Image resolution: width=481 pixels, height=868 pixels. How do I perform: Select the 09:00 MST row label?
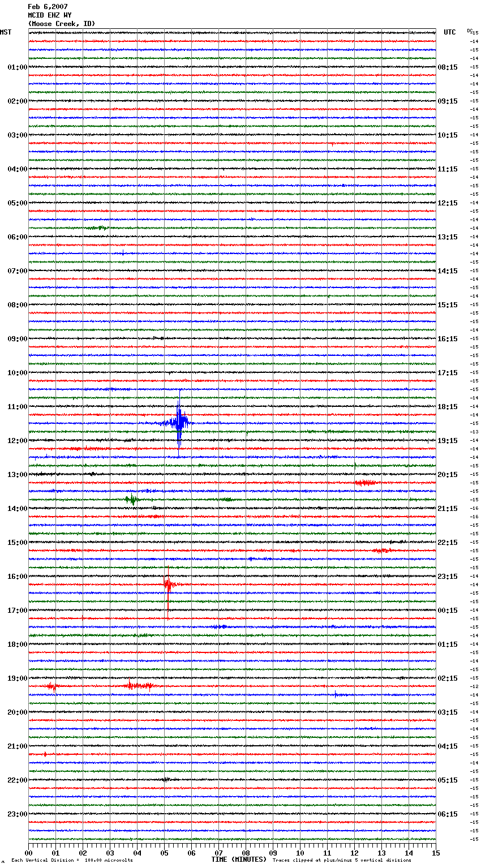pos(18,339)
